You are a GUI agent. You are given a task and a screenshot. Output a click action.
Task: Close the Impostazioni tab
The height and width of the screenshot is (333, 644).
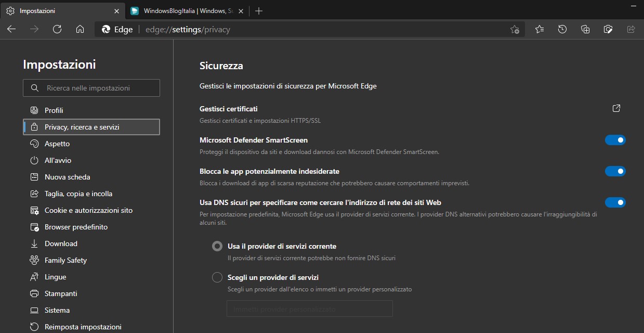(x=116, y=10)
